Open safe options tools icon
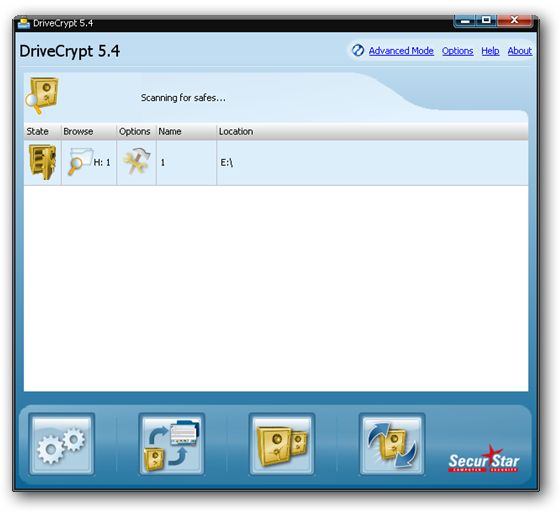Screen dimensions: 560x512 tap(136, 162)
